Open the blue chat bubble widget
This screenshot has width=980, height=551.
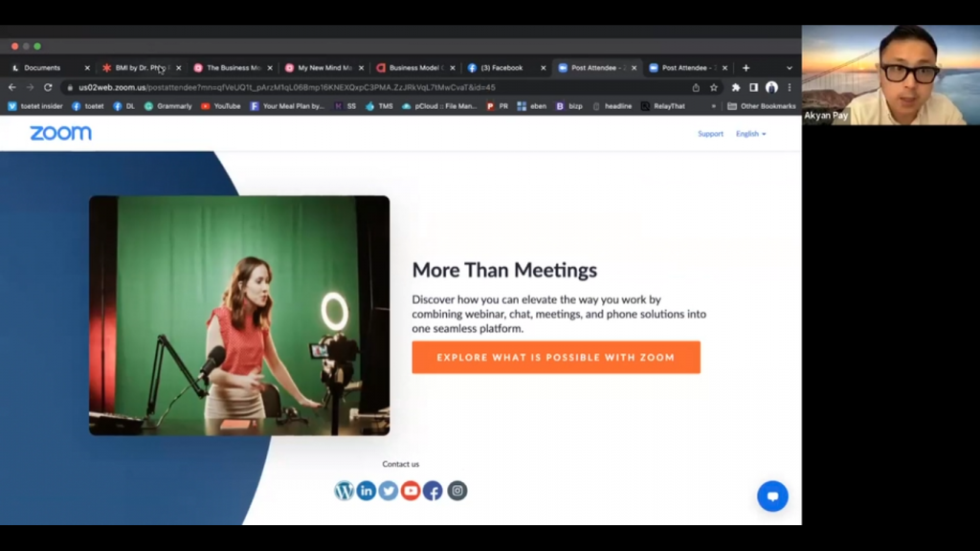pos(772,496)
